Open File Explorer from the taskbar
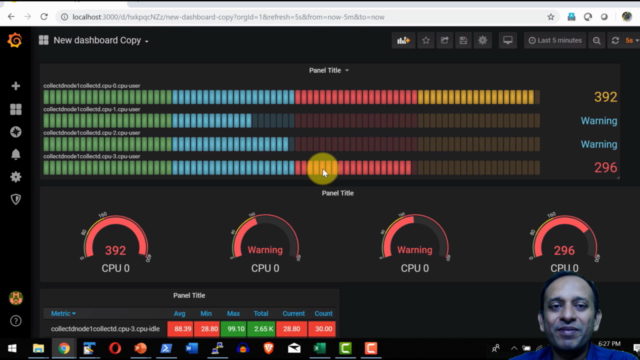 (x=38, y=348)
